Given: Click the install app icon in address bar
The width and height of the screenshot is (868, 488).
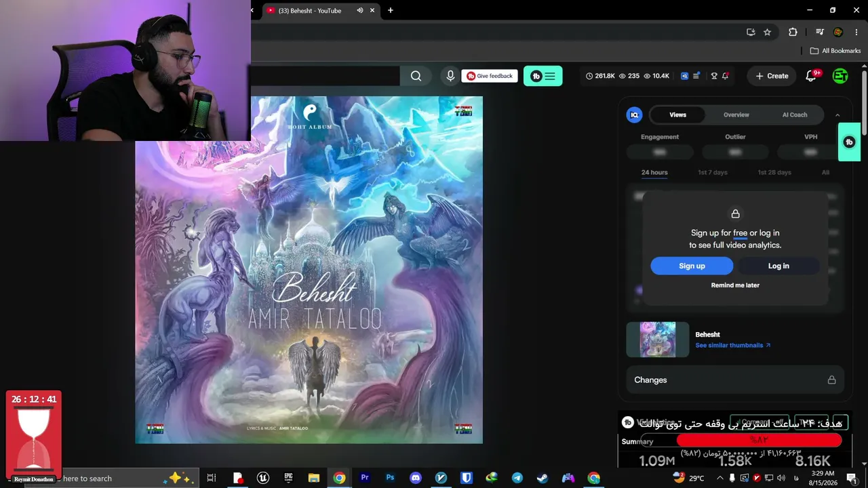Looking at the screenshot, I should pos(751,32).
